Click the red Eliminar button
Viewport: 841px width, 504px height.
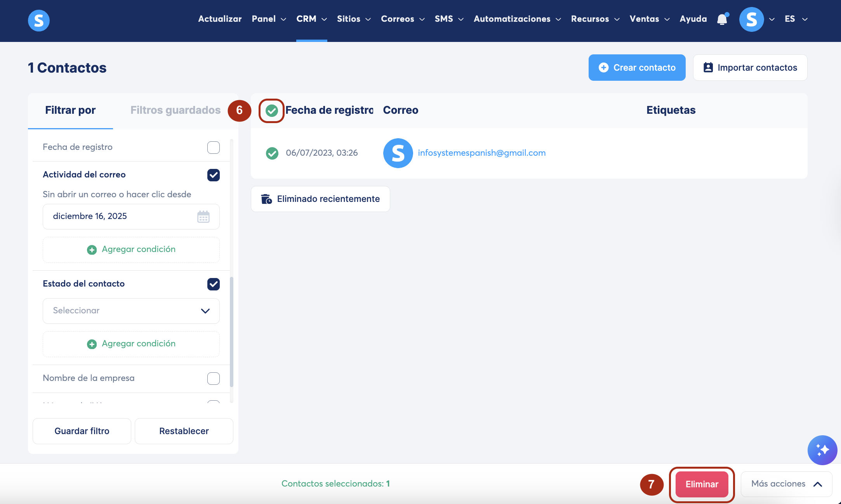pyautogui.click(x=702, y=484)
